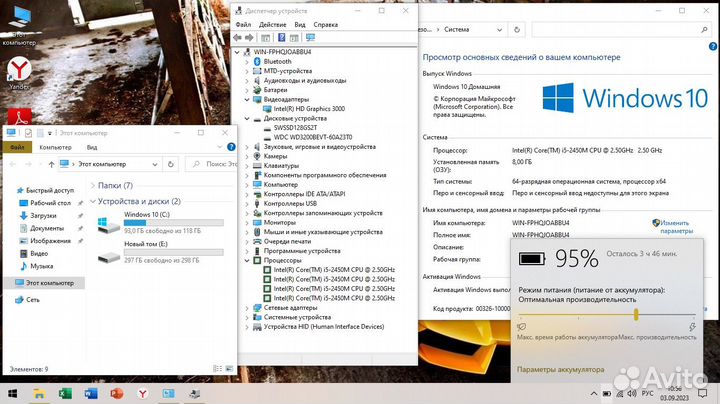Open the System window address dropdown
The image size is (720, 404).
[500, 29]
